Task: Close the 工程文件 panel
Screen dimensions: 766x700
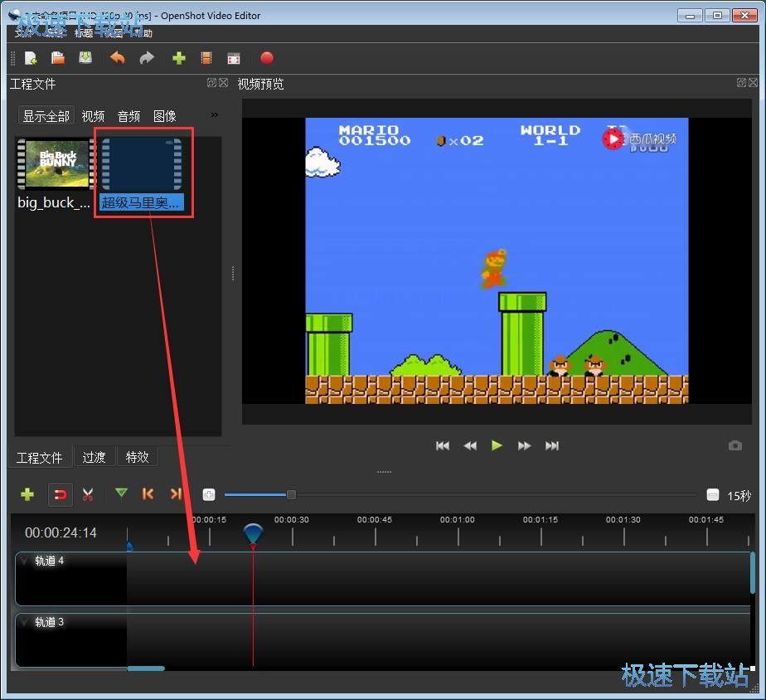Action: click(x=223, y=83)
